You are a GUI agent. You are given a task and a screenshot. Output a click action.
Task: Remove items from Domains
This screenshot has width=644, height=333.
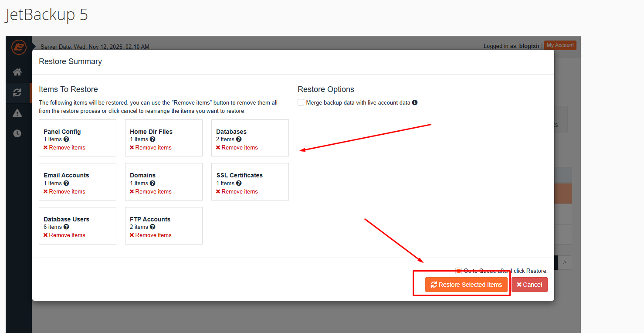pyautogui.click(x=150, y=192)
